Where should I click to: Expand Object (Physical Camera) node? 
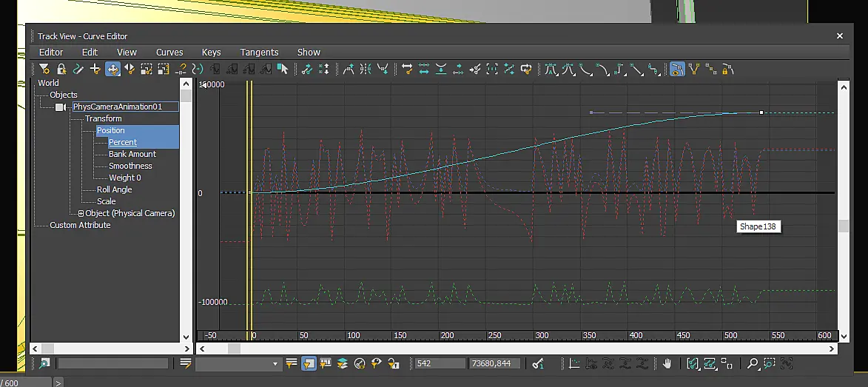tap(81, 213)
